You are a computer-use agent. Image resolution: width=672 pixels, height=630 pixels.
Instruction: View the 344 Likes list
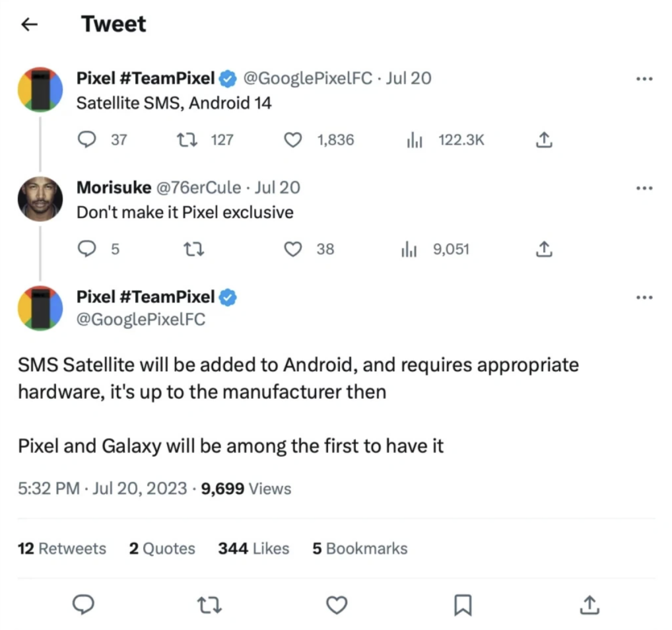[x=253, y=549]
